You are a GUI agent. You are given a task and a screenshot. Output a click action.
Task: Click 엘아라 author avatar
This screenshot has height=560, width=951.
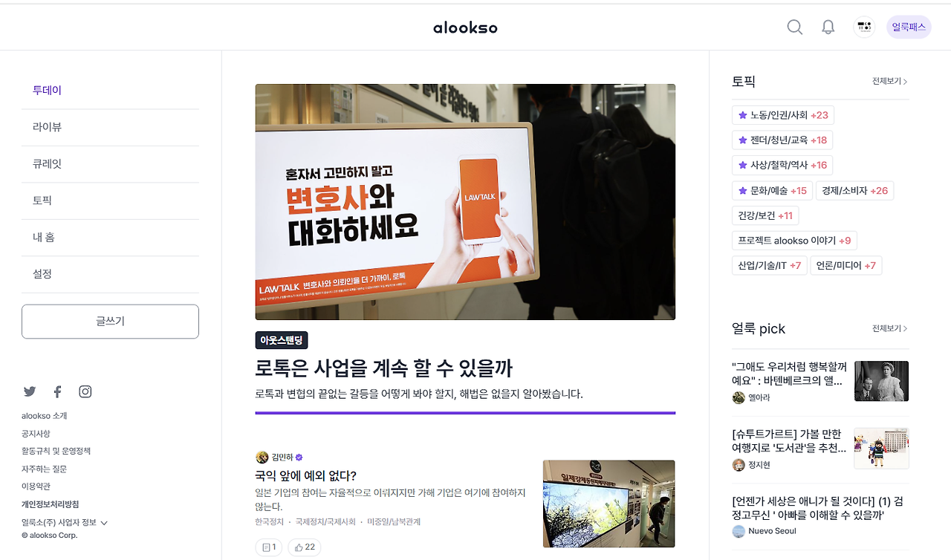click(x=739, y=397)
